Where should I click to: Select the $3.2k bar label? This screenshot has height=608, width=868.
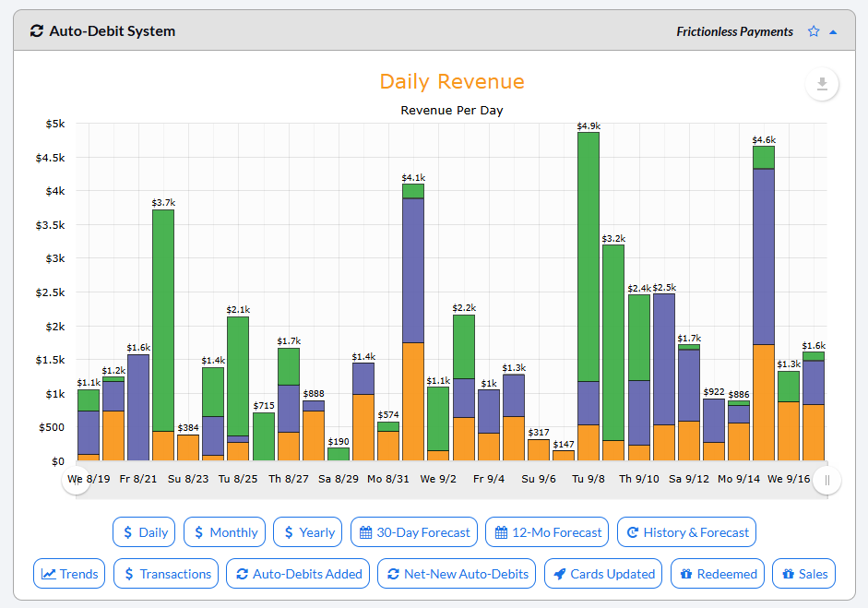point(613,239)
